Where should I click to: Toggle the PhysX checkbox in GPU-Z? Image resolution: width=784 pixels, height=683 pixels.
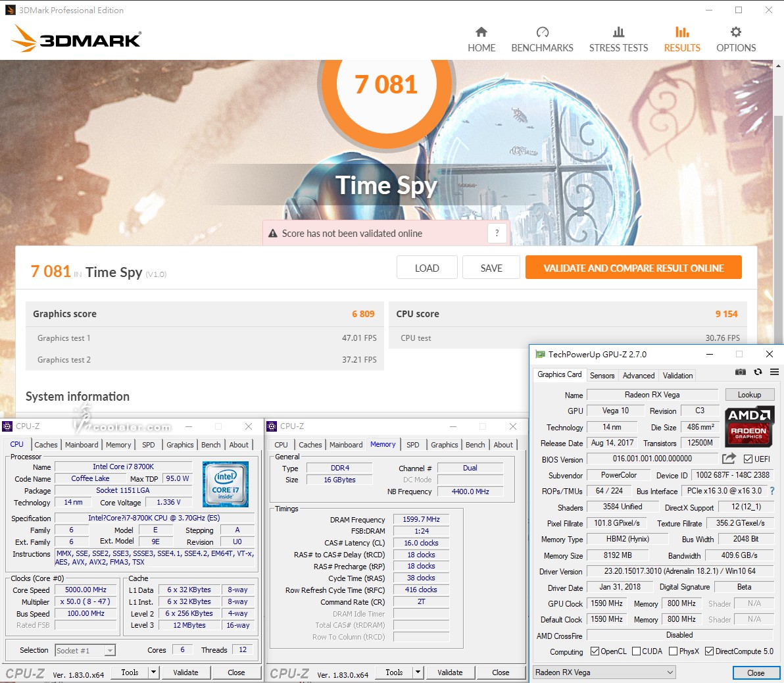pos(673,651)
